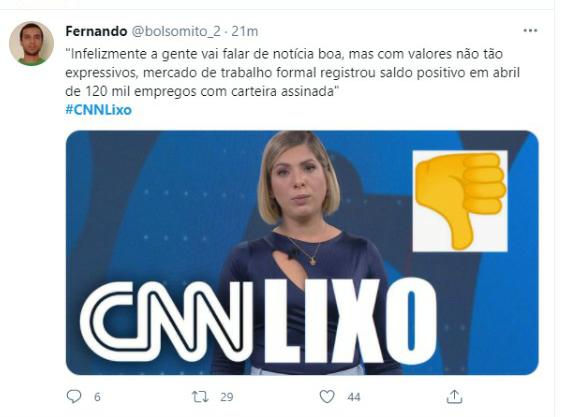Click the like count 44
Image resolution: width=564 pixels, height=417 pixels.
(x=354, y=397)
